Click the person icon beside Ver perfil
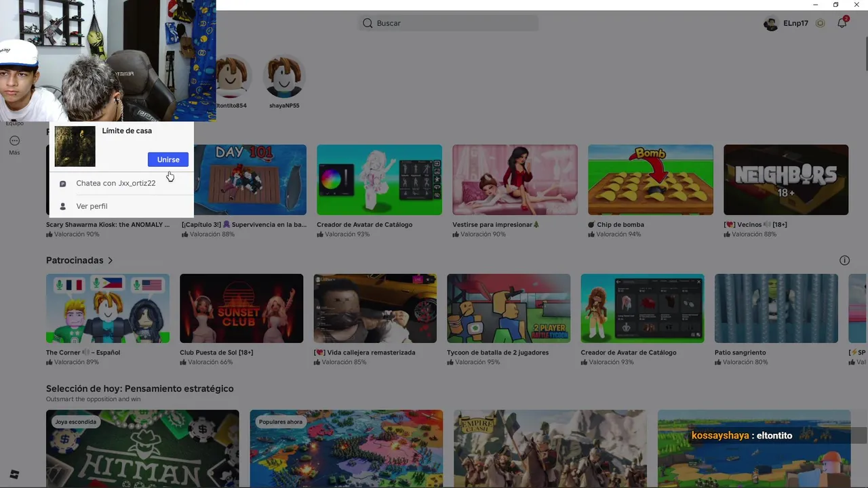Viewport: 868px width, 488px height. point(63,206)
